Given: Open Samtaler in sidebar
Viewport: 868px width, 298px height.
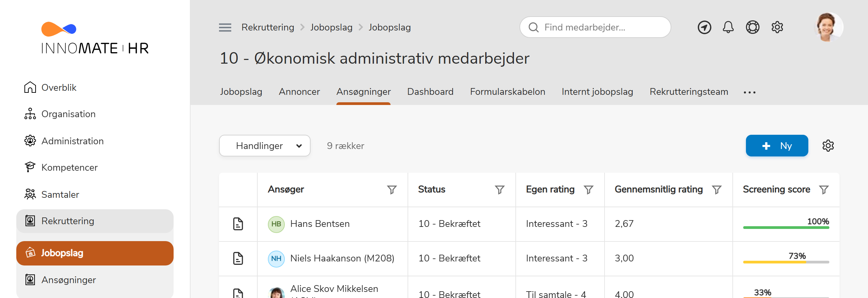Looking at the screenshot, I should point(95,194).
